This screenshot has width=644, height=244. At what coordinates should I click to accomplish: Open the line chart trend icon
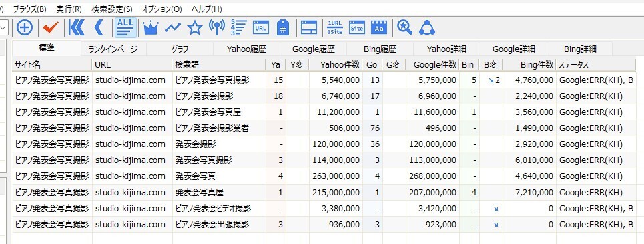click(172, 28)
